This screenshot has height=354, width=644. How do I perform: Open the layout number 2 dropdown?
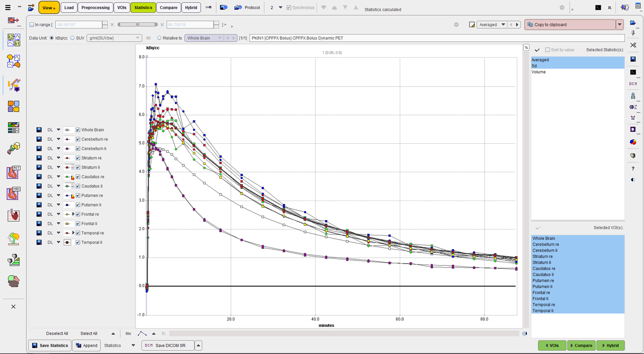(280, 8)
